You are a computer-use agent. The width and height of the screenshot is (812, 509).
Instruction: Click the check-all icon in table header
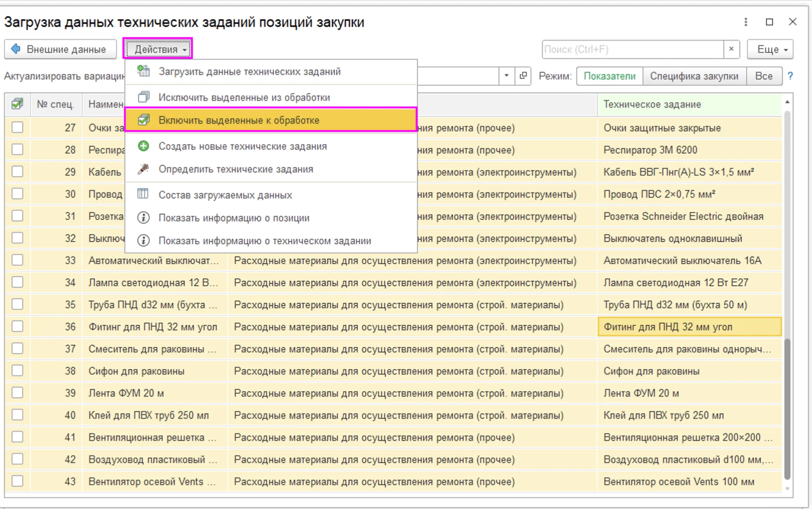(17, 104)
